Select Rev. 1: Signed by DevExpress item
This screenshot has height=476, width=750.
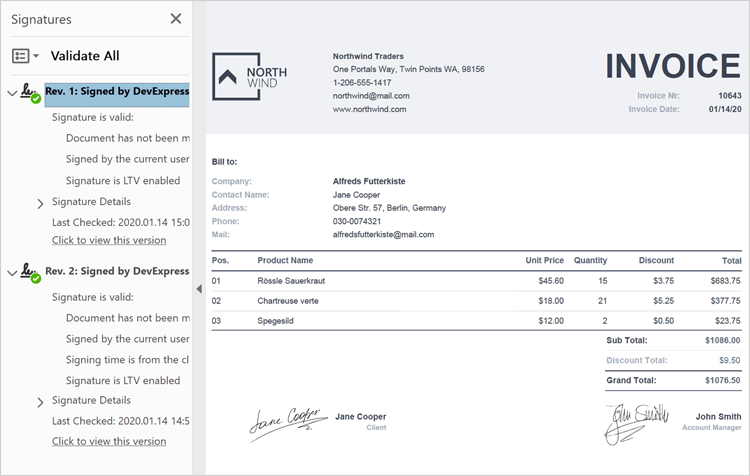(117, 91)
